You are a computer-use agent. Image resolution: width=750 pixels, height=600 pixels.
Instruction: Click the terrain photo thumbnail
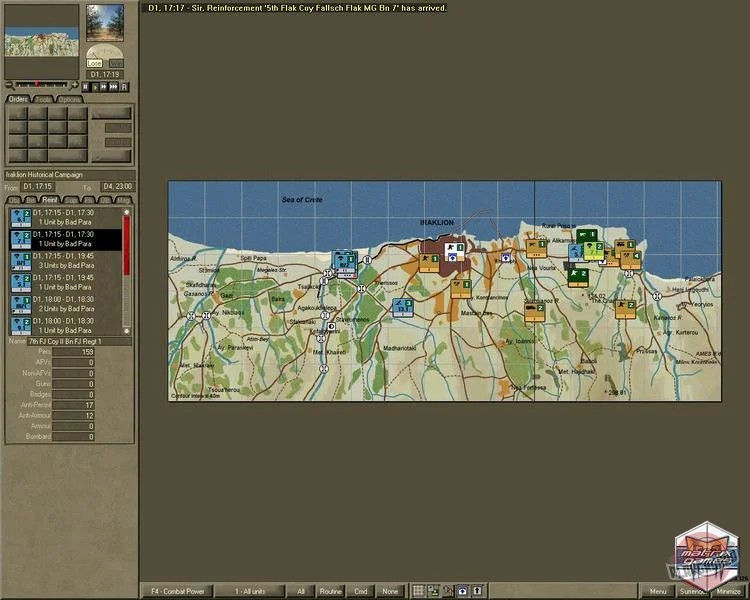104,23
